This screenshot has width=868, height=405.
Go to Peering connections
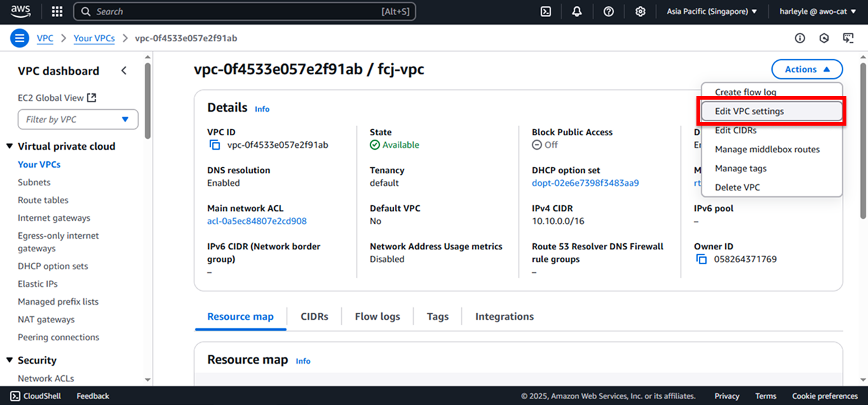tap(58, 337)
